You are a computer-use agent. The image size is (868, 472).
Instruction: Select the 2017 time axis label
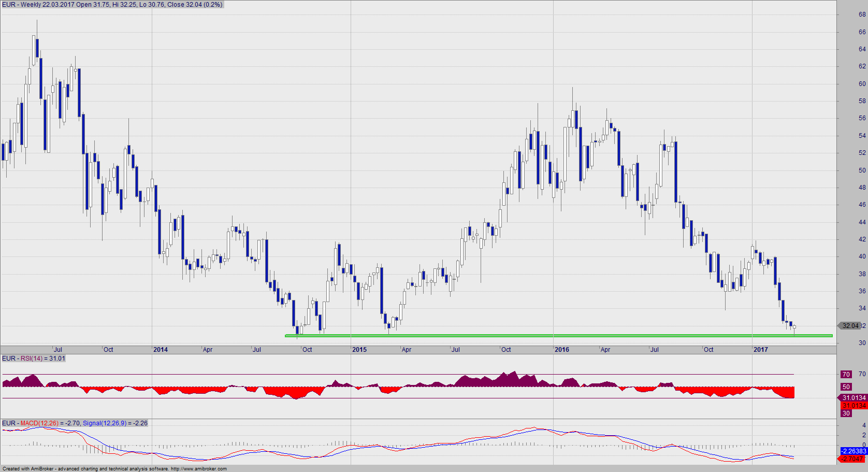[x=761, y=350]
